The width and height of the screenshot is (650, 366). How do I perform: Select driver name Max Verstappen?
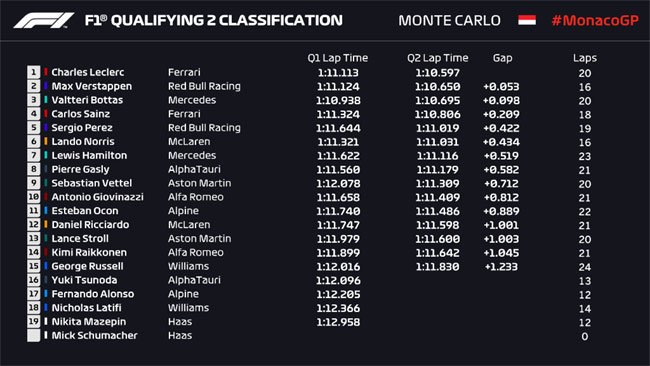92,86
